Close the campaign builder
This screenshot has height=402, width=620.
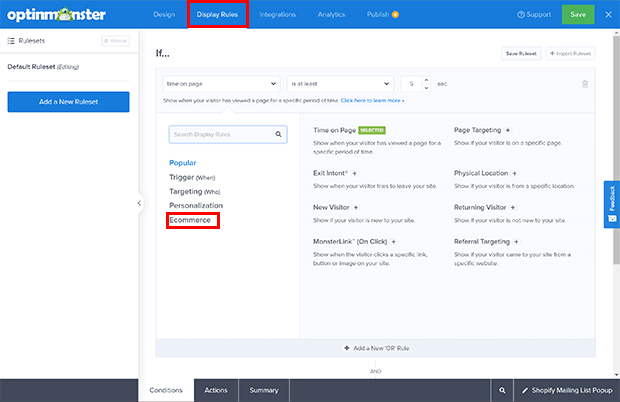point(608,15)
